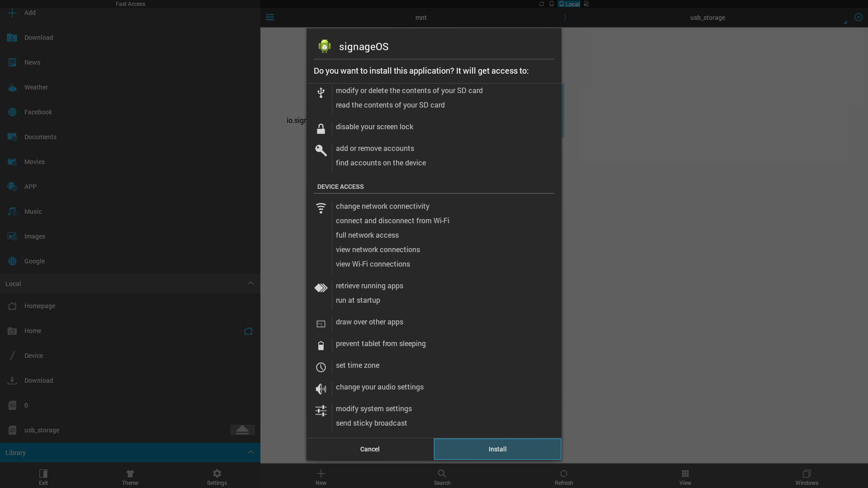Screen dimensions: 868x488
Task: Cancel the signageOS installation
Action: [369, 449]
